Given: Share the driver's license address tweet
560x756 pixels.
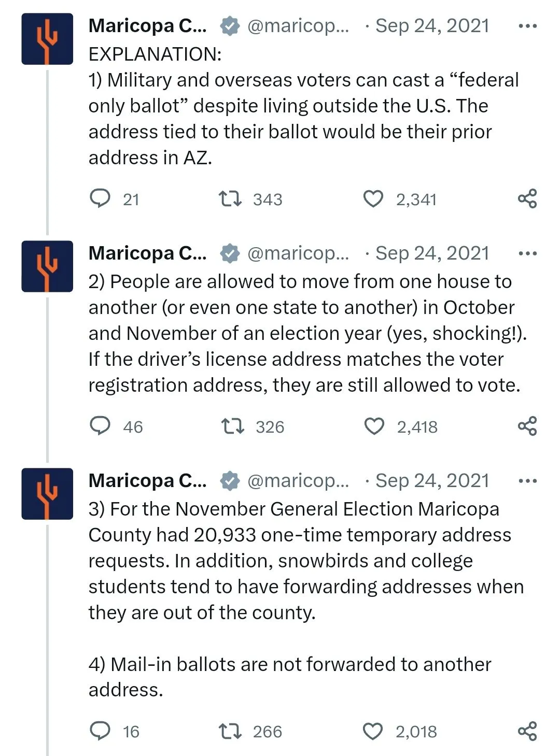Looking at the screenshot, I should (527, 426).
